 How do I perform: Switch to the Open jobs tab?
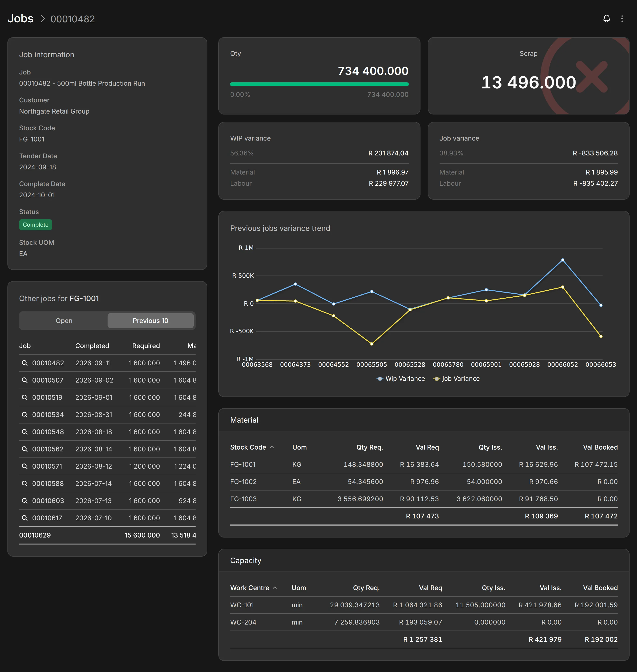64,321
